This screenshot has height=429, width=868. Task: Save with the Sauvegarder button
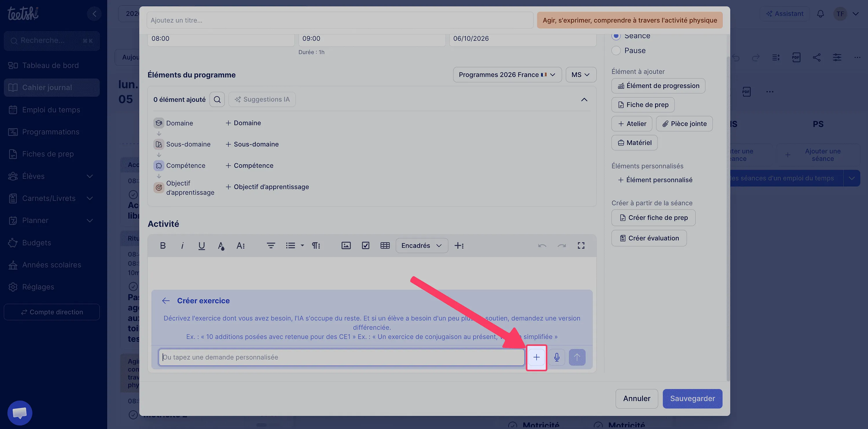(x=692, y=399)
